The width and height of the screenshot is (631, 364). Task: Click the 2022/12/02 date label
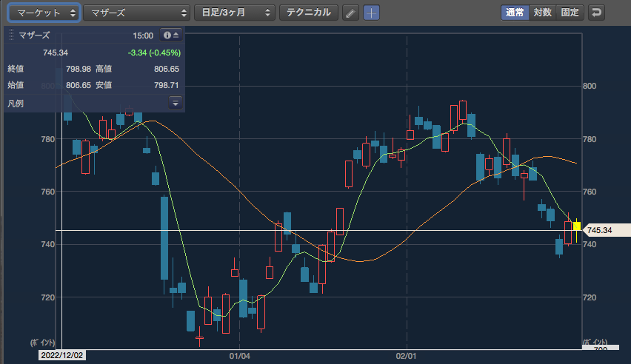tap(62, 355)
